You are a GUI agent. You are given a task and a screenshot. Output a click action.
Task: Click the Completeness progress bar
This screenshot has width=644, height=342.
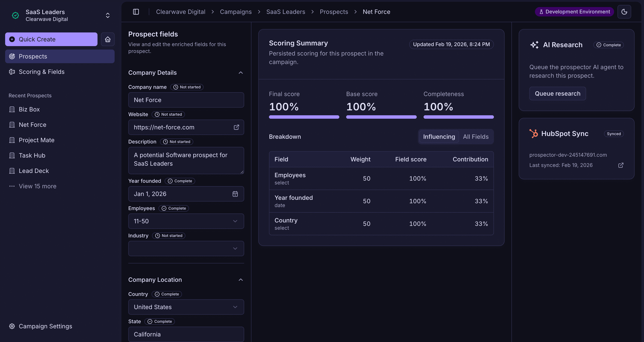click(458, 117)
